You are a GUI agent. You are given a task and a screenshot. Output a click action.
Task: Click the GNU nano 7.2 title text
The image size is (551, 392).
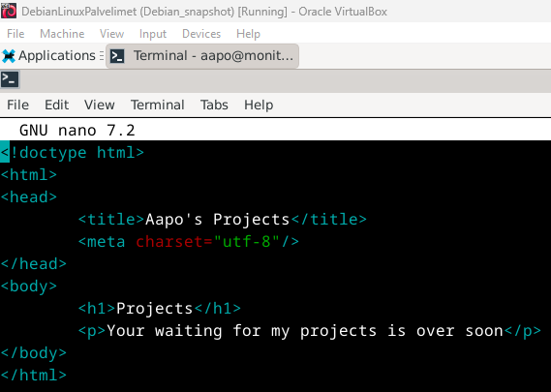(77, 131)
